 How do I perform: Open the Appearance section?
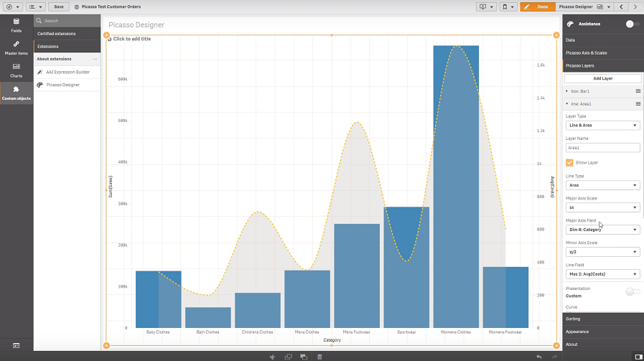tap(603, 332)
